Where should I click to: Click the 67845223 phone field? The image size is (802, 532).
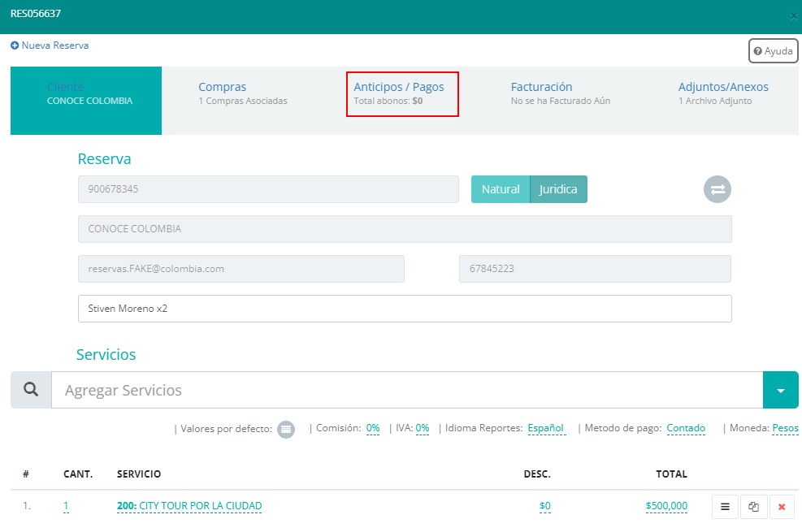click(x=595, y=269)
